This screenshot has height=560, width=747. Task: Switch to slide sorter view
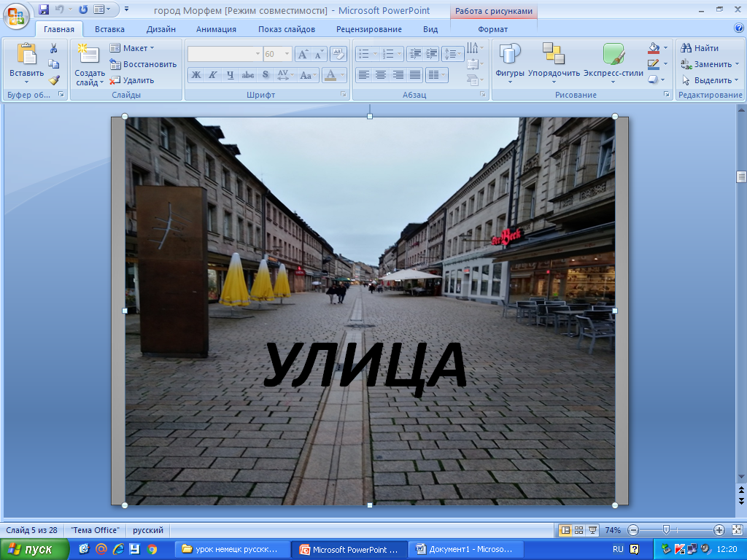578,530
